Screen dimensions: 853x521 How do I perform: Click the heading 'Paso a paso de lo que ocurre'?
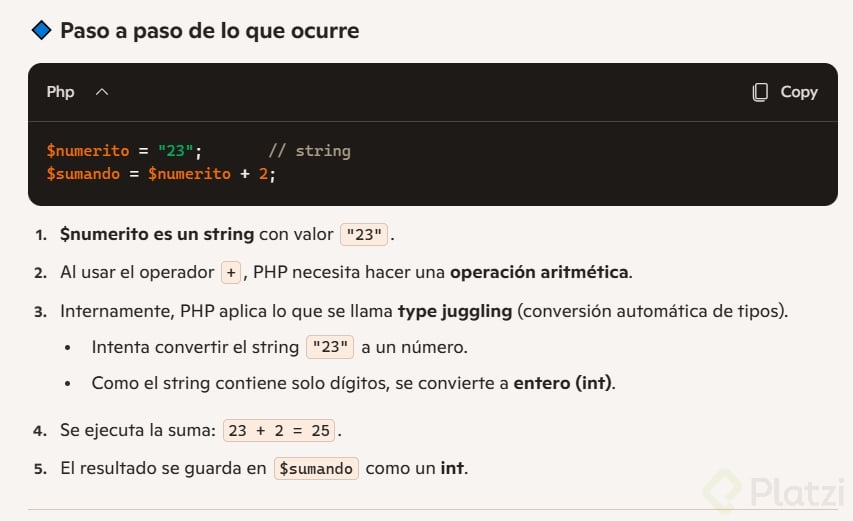[209, 31]
